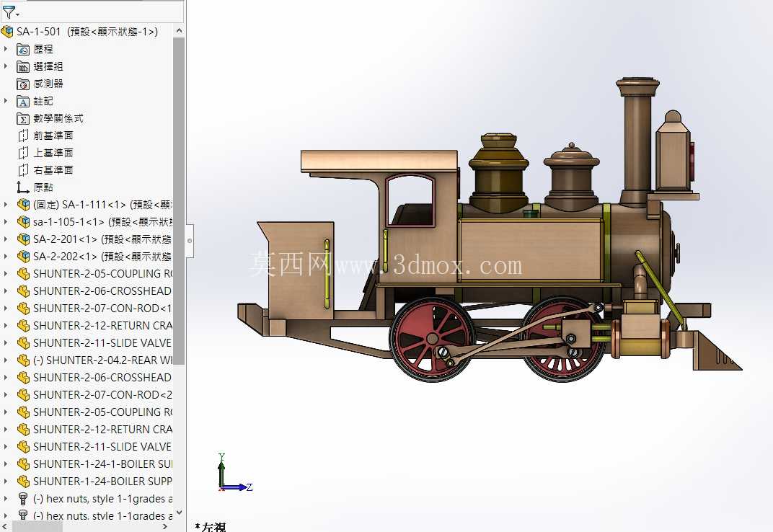Click the SA-2-202 subassembly icon
This screenshot has height=532, width=773.
coord(23,257)
